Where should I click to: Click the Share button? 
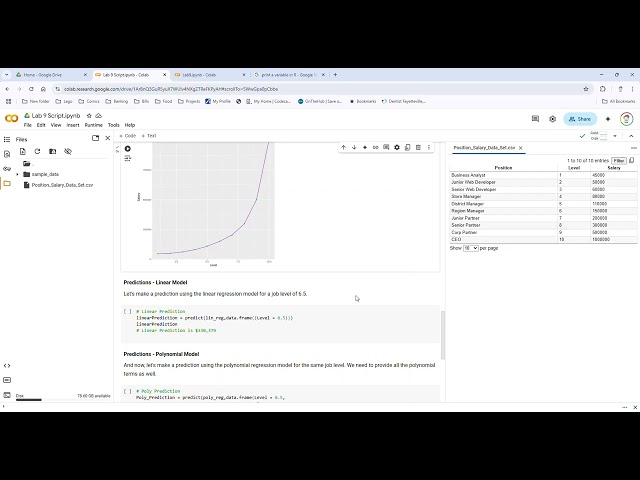coord(580,119)
